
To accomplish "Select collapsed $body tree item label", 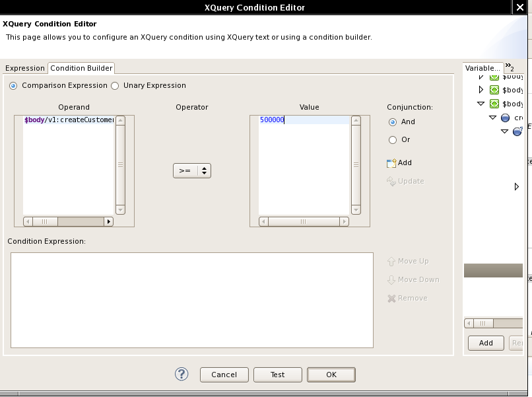I will (x=512, y=90).
